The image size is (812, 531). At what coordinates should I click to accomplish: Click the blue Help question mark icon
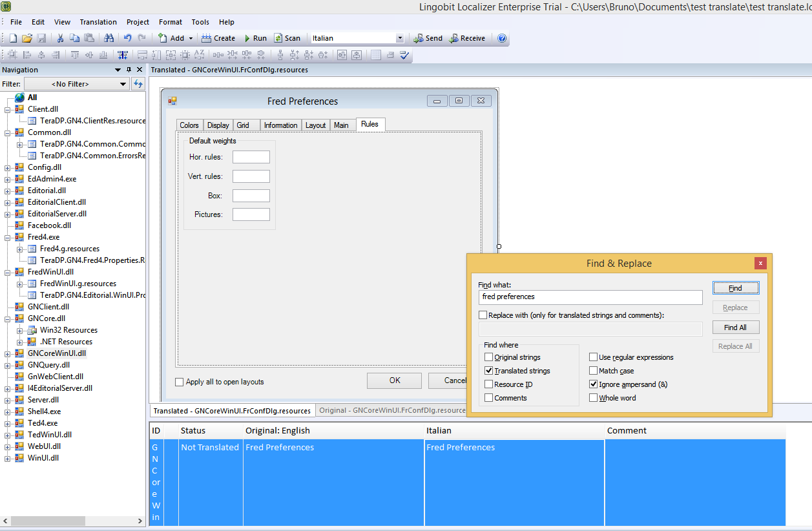[x=502, y=38]
